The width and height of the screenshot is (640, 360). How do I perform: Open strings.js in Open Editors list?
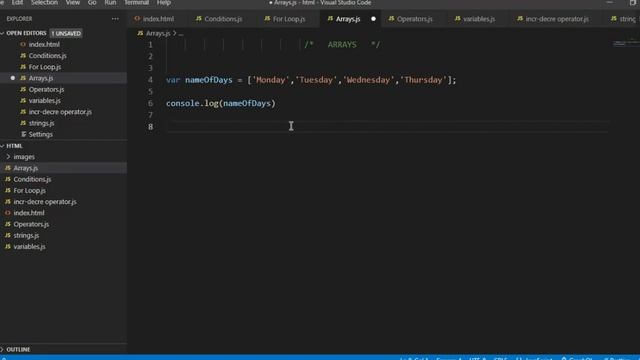tap(41, 123)
